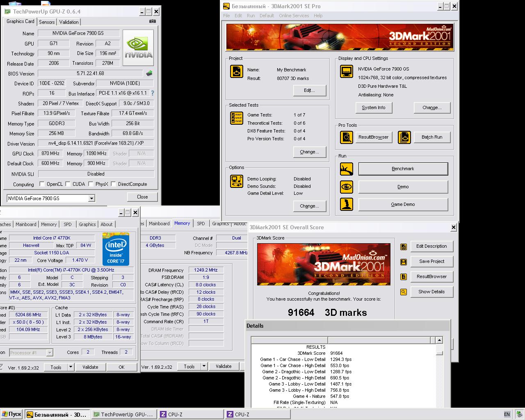Image resolution: width=525 pixels, height=420 pixels.
Task: Click the Batch Run button
Action: [x=432, y=137]
